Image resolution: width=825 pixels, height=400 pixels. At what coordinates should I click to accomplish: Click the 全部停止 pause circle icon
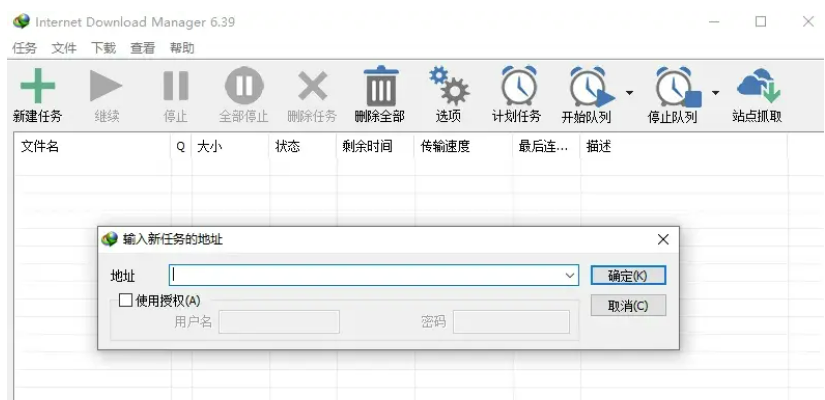[243, 86]
